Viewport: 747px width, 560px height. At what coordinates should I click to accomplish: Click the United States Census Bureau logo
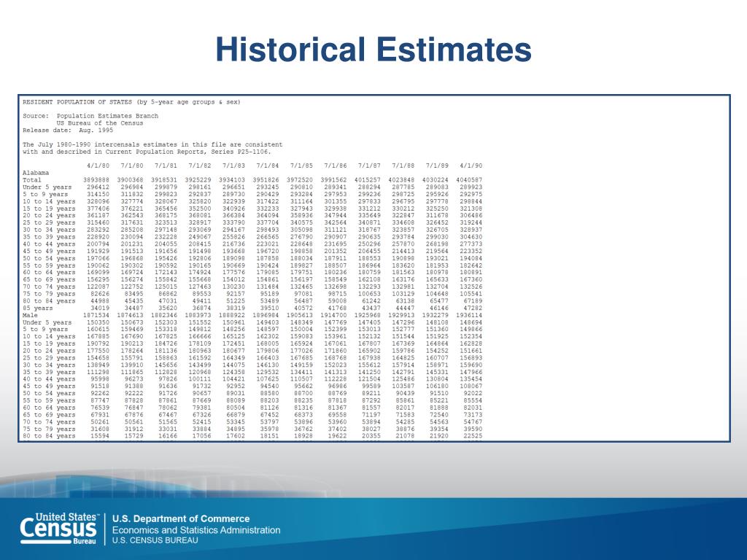tap(59, 529)
